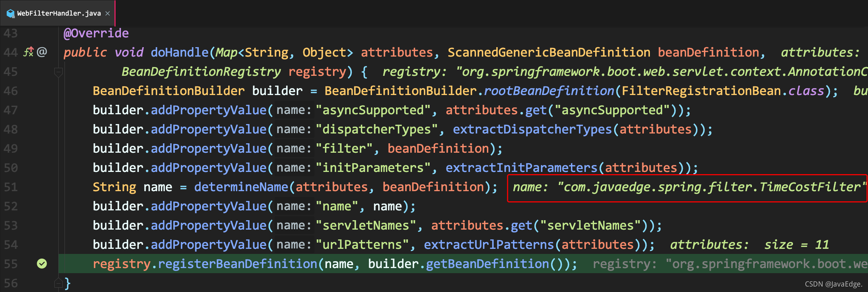Image resolution: width=868 pixels, height=292 pixels.
Task: Click the "servletNames" property name string on line 53
Action: [x=366, y=226]
